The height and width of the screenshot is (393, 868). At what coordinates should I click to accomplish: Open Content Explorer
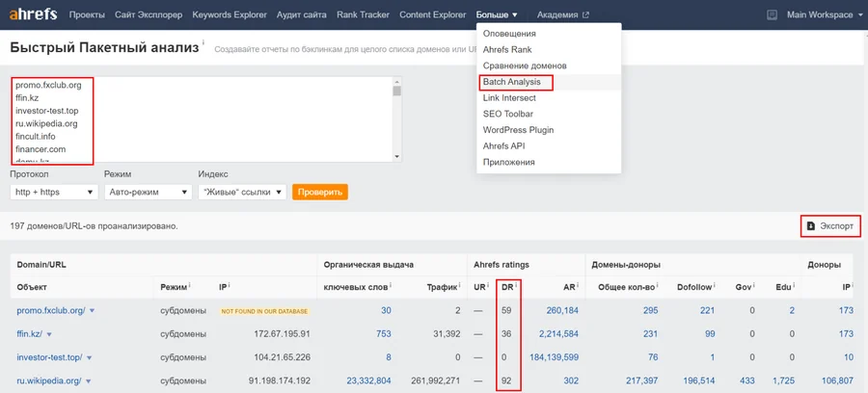tap(432, 14)
